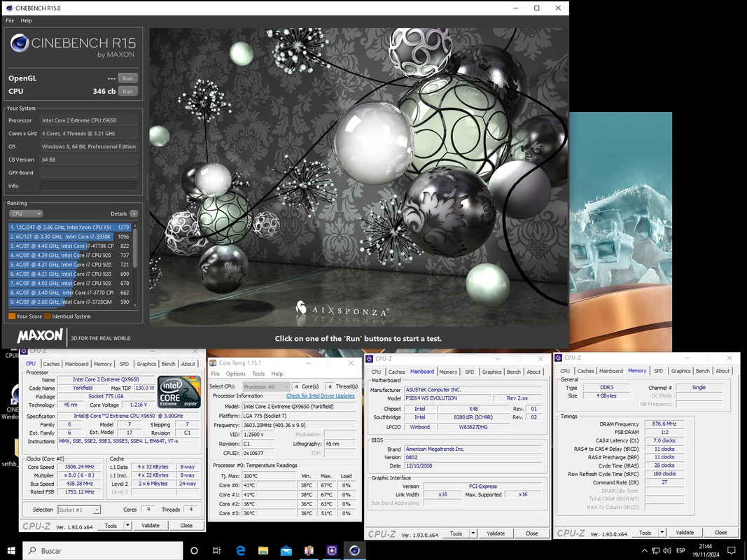747x560 pixels.
Task: Show hidden system tray icons
Action: pos(645,550)
